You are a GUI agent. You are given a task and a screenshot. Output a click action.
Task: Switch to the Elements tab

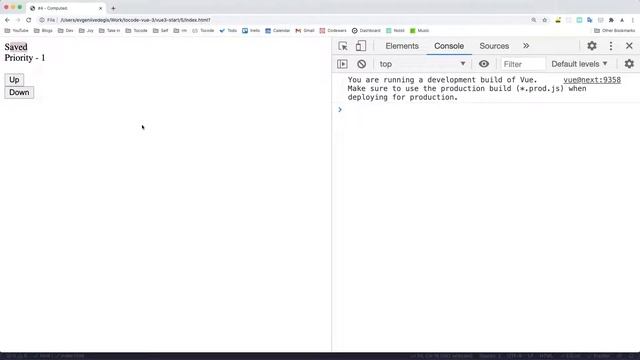(402, 46)
